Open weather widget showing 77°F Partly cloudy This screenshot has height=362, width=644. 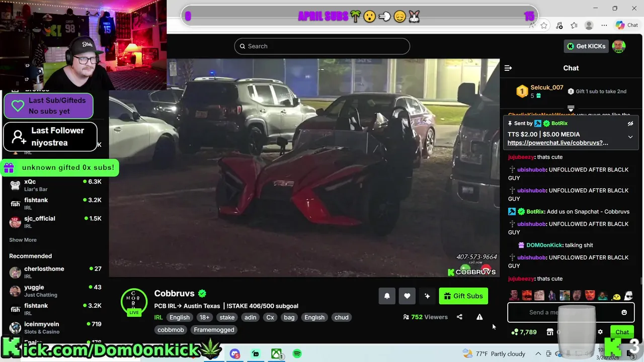[x=494, y=354]
